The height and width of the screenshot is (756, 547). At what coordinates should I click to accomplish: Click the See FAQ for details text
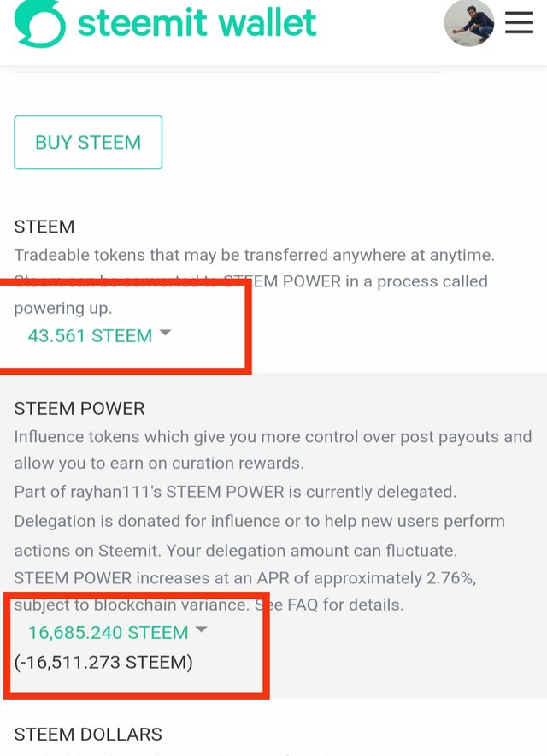tap(329, 605)
